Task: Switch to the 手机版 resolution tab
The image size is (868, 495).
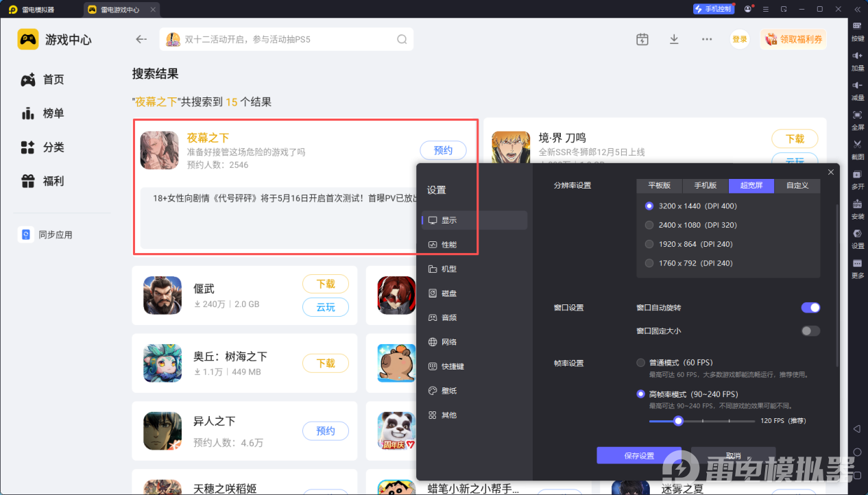Action: (x=706, y=185)
